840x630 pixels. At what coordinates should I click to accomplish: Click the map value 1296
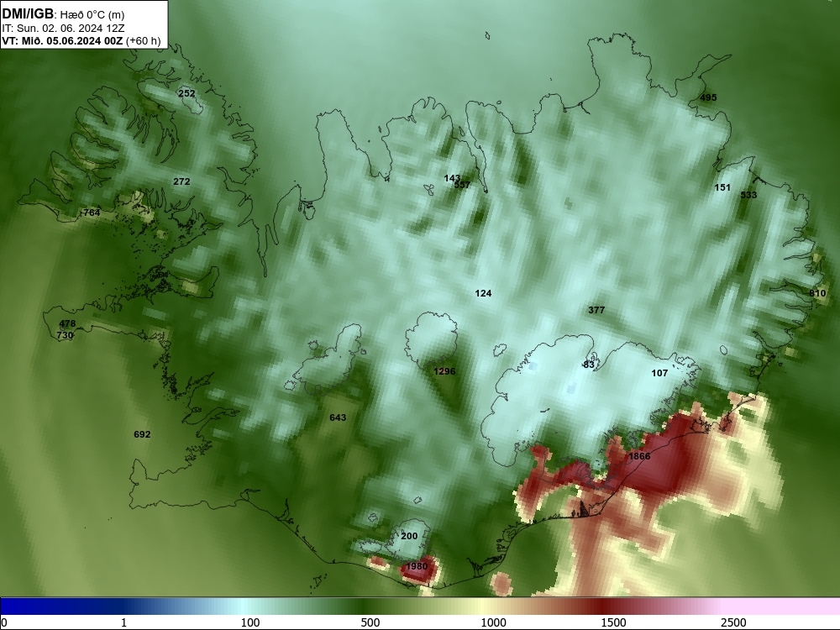point(444,371)
